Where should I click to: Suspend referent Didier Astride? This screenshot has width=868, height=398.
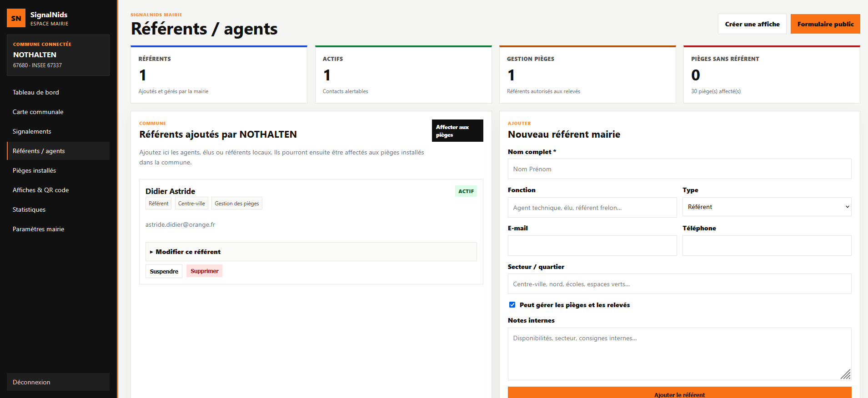[164, 271]
